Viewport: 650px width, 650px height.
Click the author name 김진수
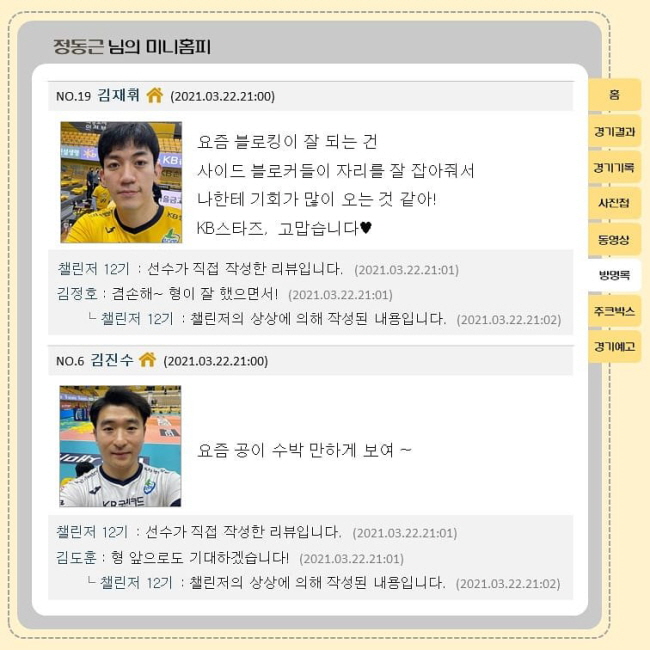(112, 359)
